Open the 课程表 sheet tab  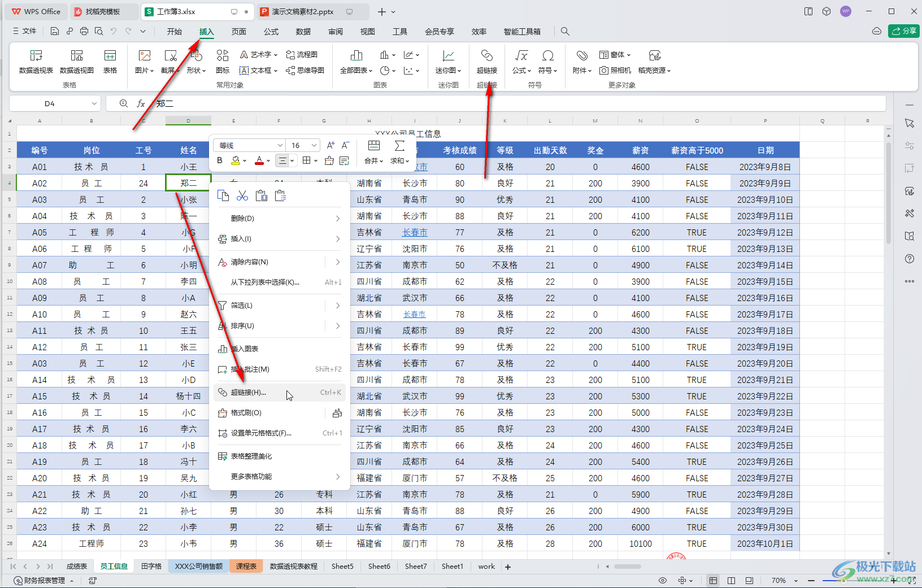(246, 566)
